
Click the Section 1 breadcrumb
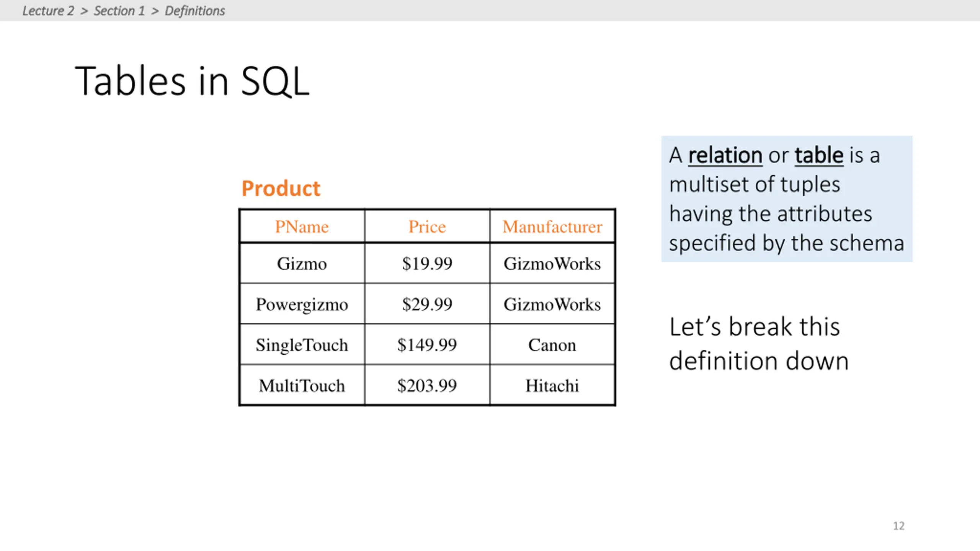coord(119,11)
